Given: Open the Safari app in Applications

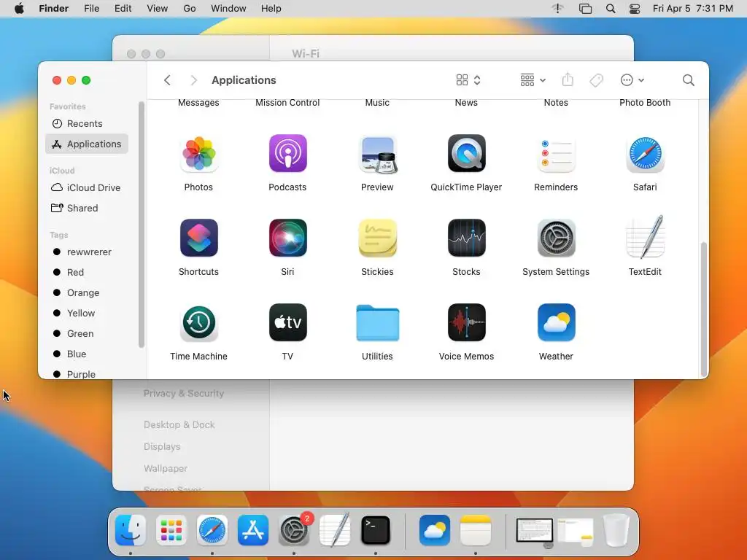Looking at the screenshot, I should (x=645, y=153).
